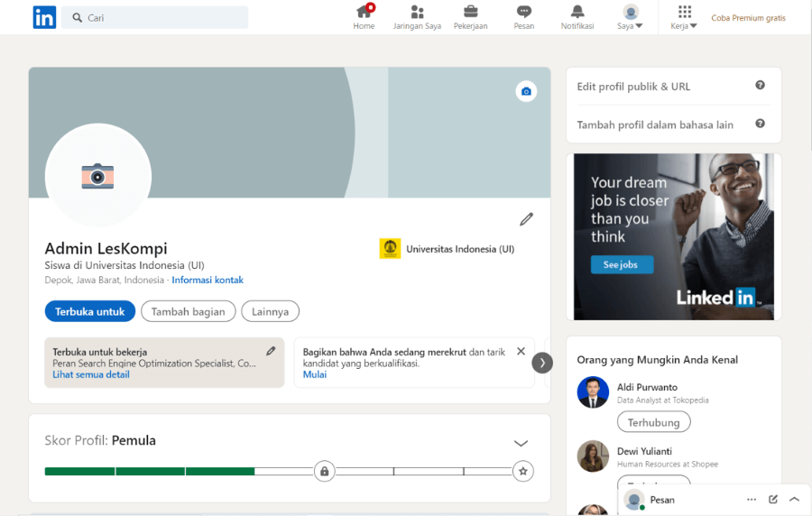Click the search magnifier icon
The height and width of the screenshot is (516, 812).
[x=78, y=18]
